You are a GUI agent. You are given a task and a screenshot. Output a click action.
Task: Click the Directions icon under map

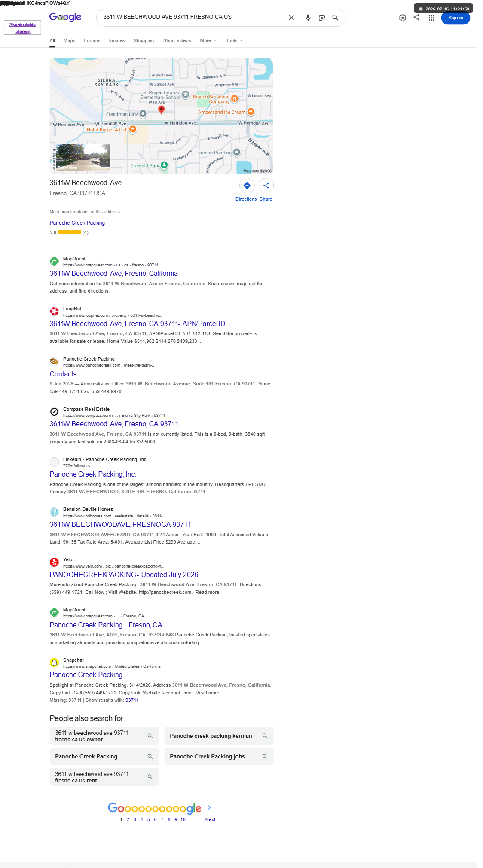pos(247,186)
